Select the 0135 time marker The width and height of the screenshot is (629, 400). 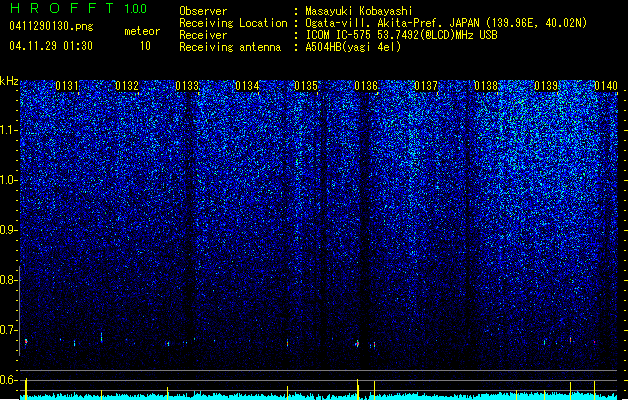tap(306, 86)
